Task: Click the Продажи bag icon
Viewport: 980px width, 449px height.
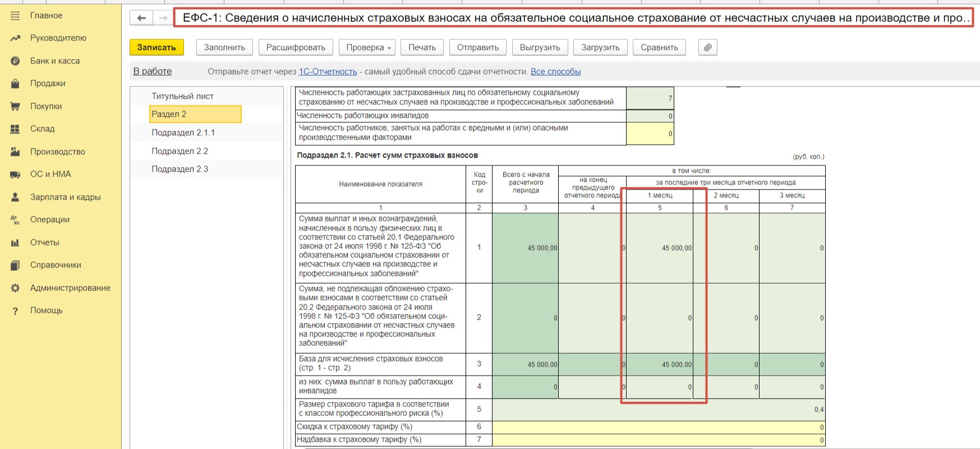Action: (15, 84)
